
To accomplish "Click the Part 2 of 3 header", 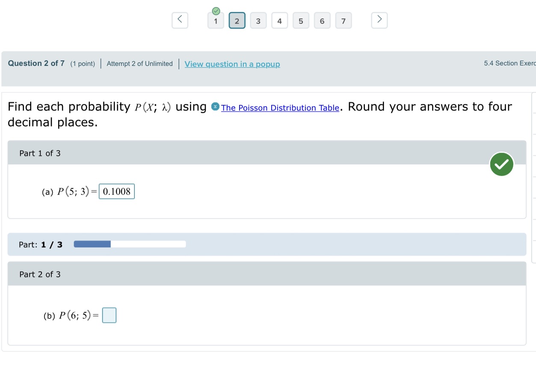I will (267, 274).
